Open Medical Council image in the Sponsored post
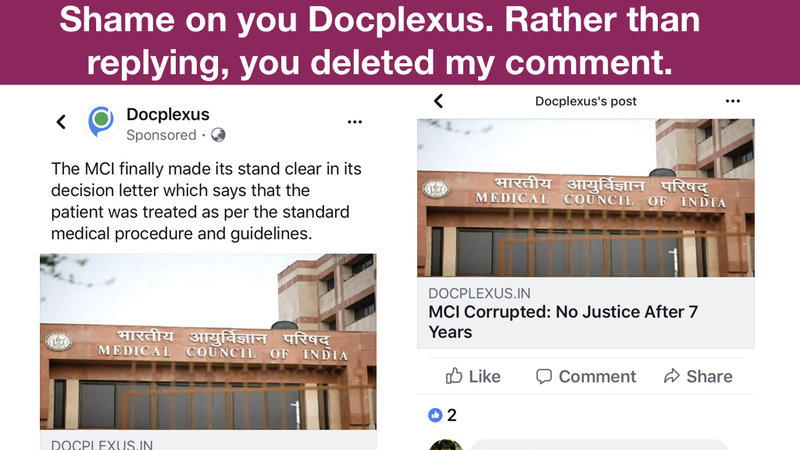 (x=208, y=340)
